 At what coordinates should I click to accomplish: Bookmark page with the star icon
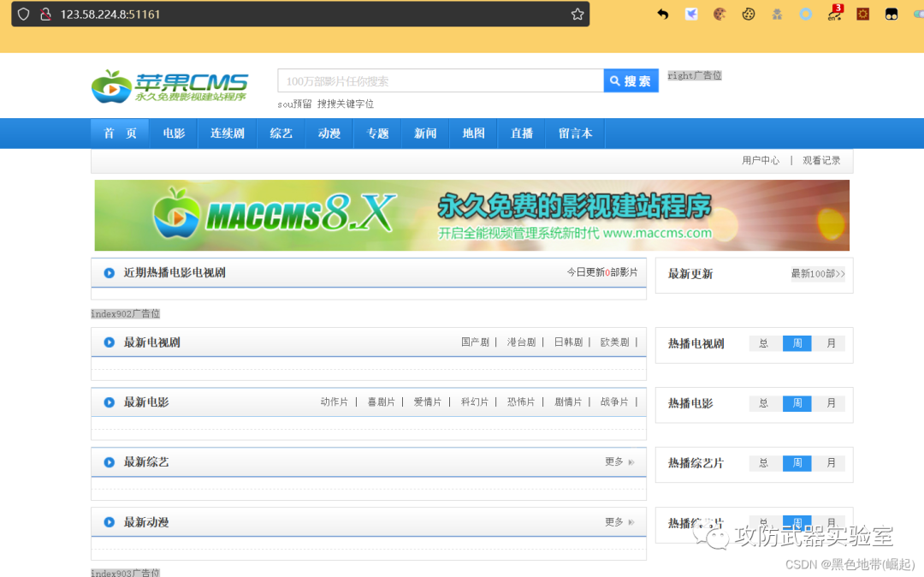(577, 15)
